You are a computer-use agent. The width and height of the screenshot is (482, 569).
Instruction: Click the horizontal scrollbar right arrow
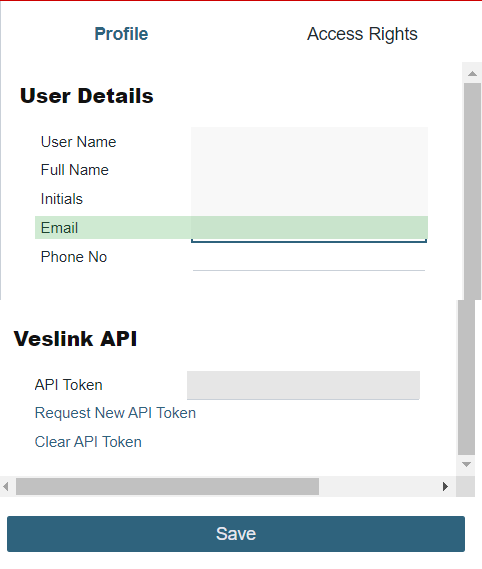445,486
